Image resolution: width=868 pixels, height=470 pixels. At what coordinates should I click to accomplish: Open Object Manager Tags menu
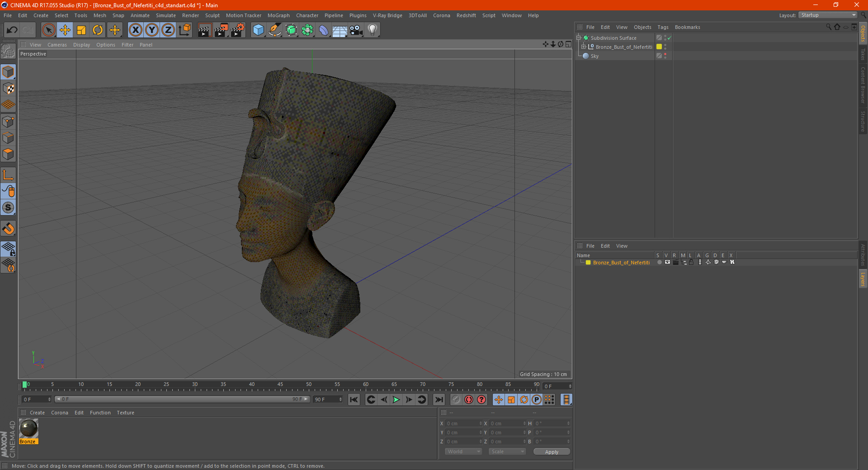click(x=663, y=27)
